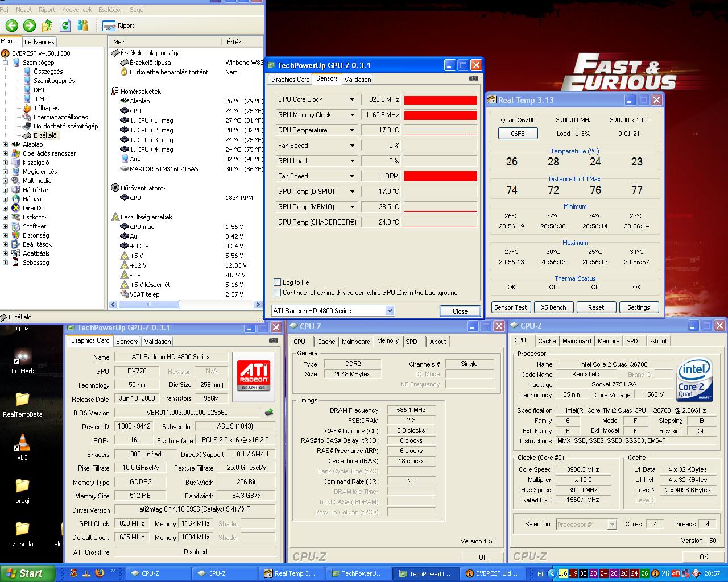Open the GPU Temp.(MEMIO) sensor dropdown

(x=352, y=207)
